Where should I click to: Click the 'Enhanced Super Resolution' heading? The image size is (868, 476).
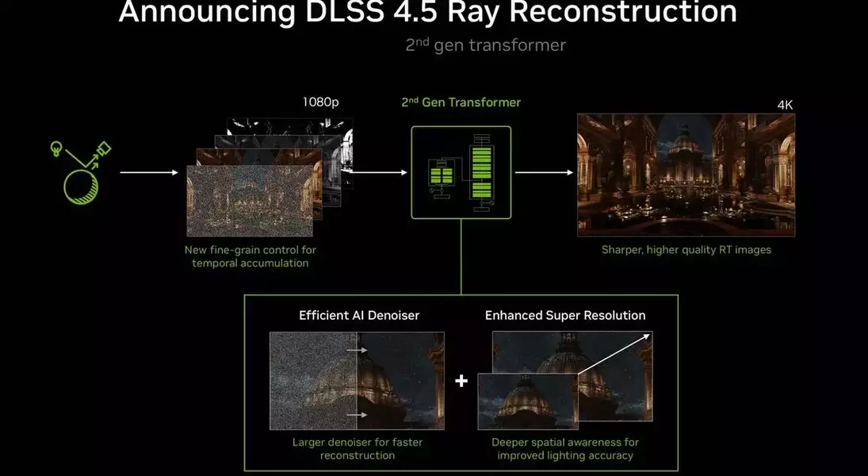click(x=565, y=315)
